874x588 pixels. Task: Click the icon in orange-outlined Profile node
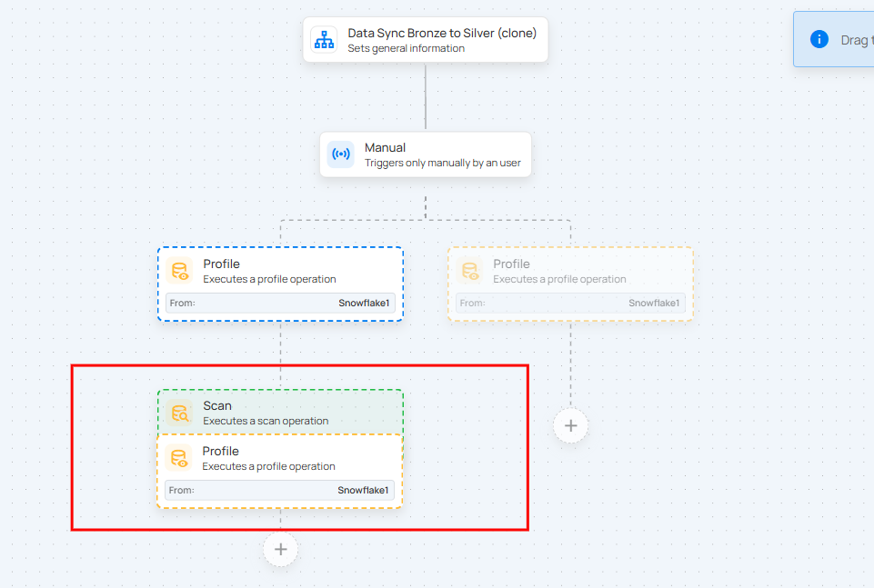[179, 458]
